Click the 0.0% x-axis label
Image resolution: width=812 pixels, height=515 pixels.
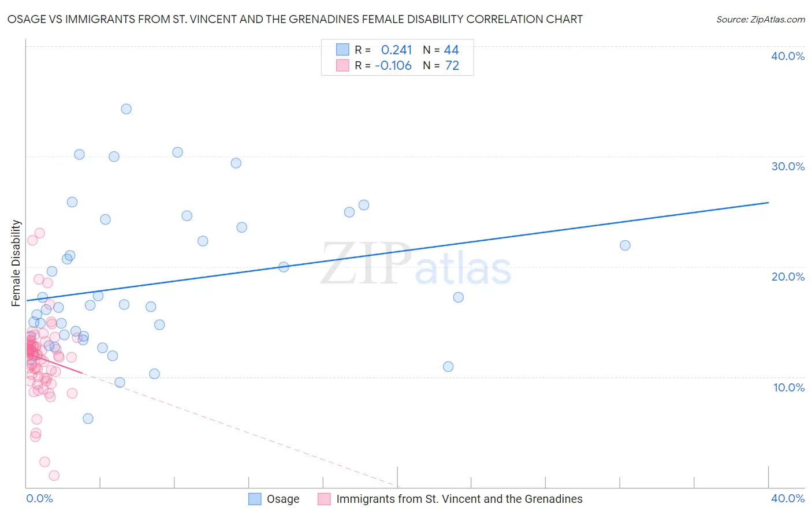[x=40, y=498]
